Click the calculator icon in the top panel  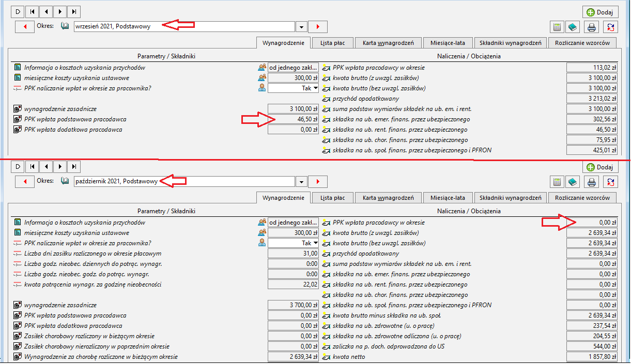tap(557, 27)
